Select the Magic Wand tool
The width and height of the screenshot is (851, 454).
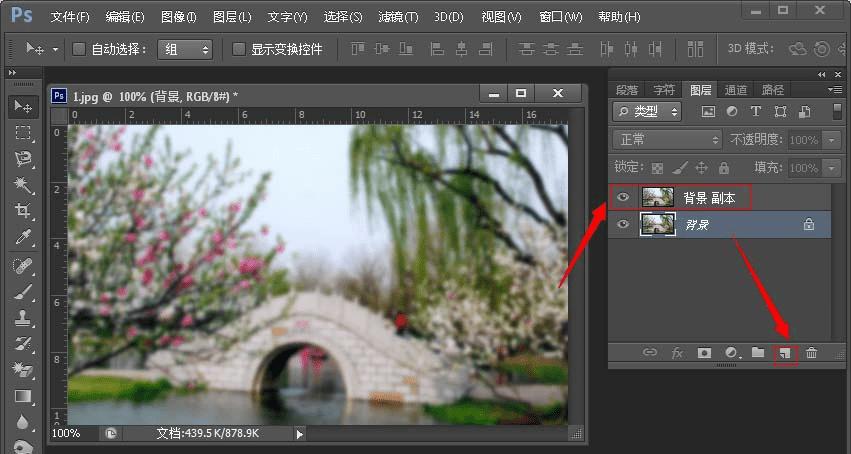point(23,185)
